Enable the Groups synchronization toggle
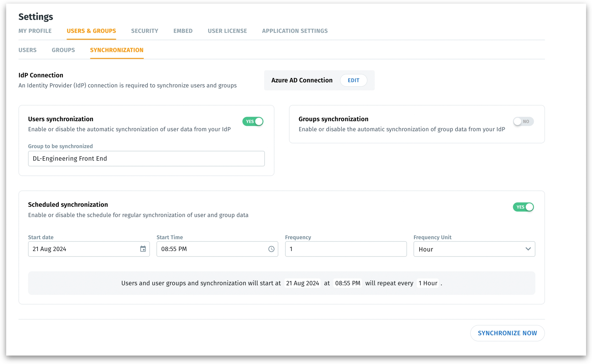This screenshot has width=592, height=364. pyautogui.click(x=523, y=121)
